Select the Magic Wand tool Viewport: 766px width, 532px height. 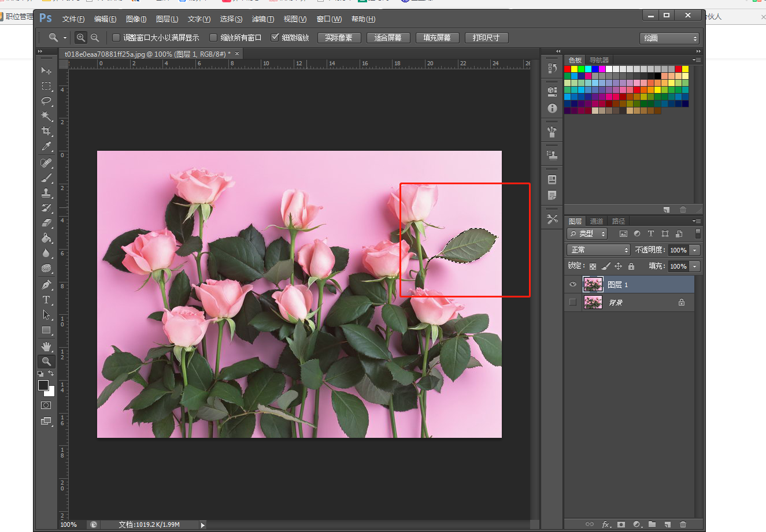coord(46,116)
